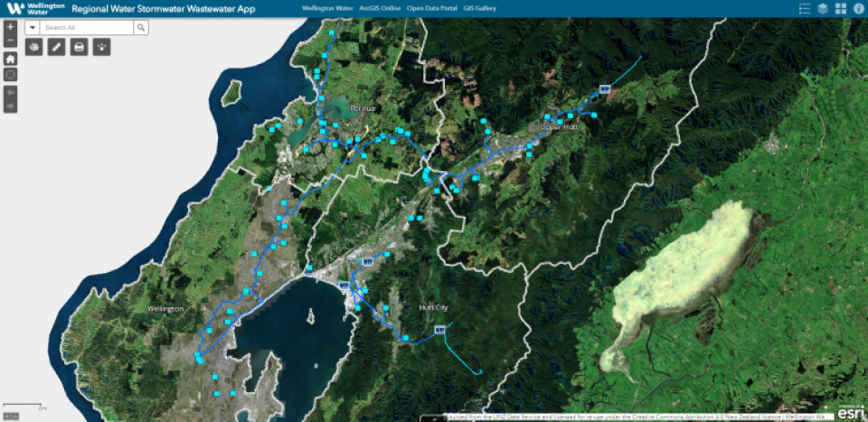Go to the previous map extent
Image resolution: width=868 pixels, height=422 pixels.
click(11, 92)
